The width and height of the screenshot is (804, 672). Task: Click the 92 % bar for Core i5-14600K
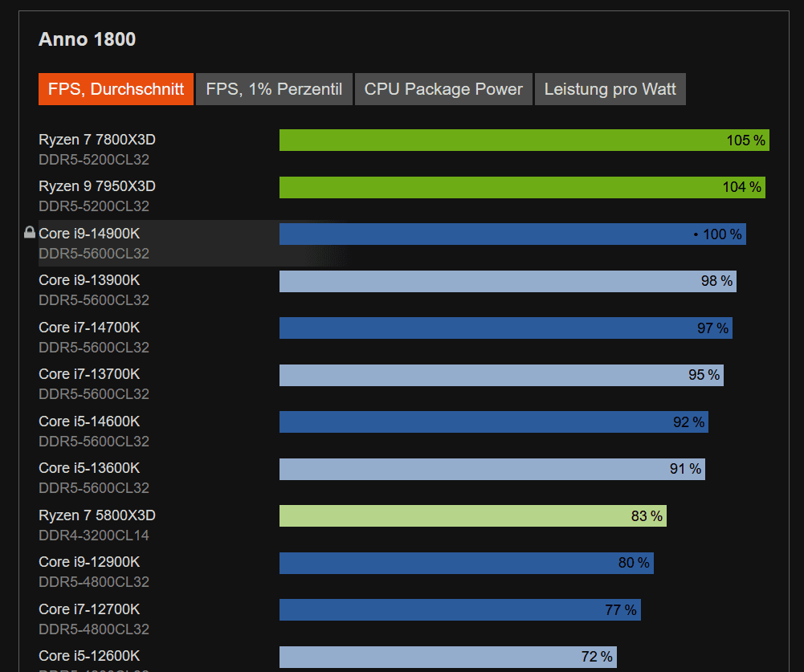click(494, 422)
